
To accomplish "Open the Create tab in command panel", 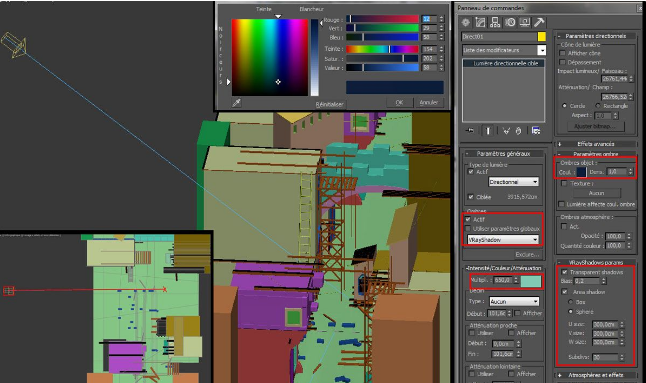I will pos(466,23).
